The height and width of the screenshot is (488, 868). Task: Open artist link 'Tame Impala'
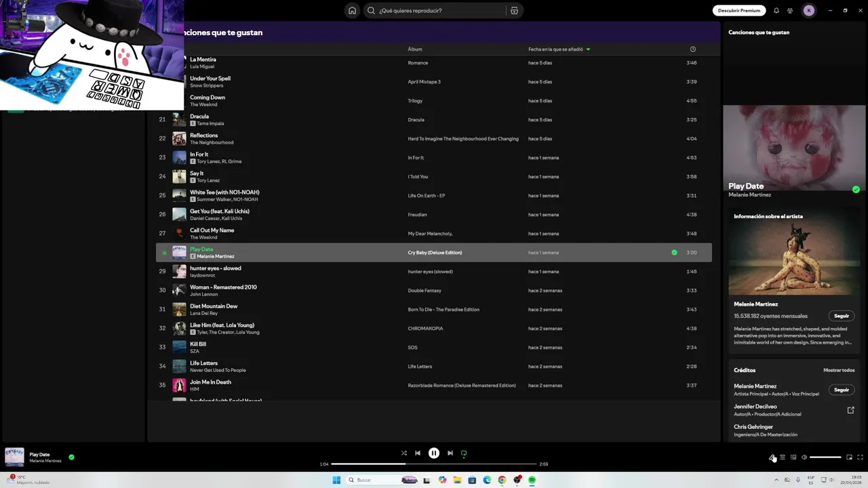[210, 123]
